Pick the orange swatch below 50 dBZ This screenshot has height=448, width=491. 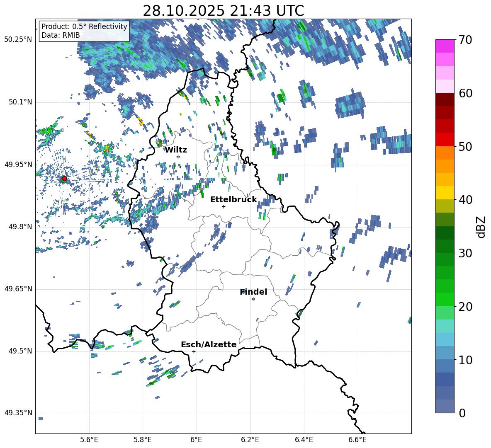(x=445, y=153)
